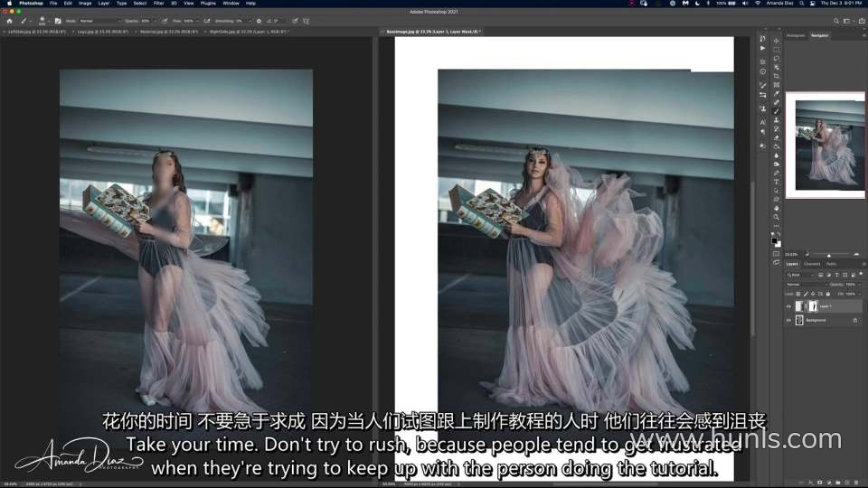Toggle layer filtering switch on Layers panel
This screenshot has width=868, height=488.
[x=861, y=273]
